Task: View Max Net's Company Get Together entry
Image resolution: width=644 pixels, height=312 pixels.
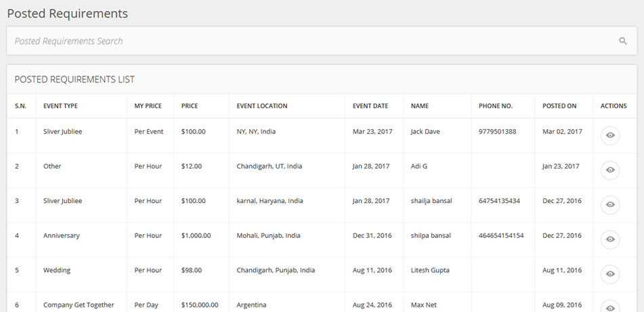Action: 610,307
